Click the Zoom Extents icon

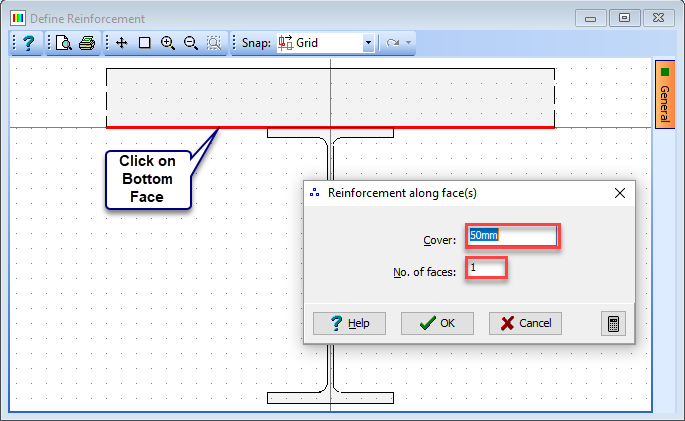214,43
